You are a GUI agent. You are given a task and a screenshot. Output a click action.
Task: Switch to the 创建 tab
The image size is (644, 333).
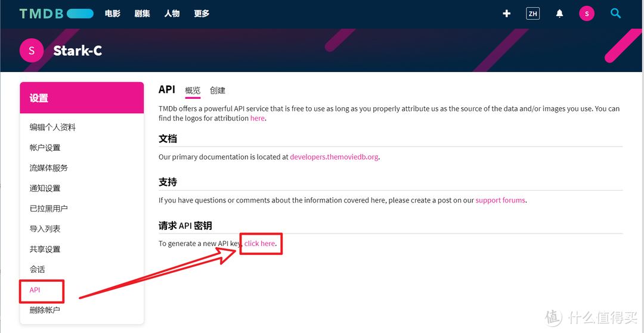(217, 91)
